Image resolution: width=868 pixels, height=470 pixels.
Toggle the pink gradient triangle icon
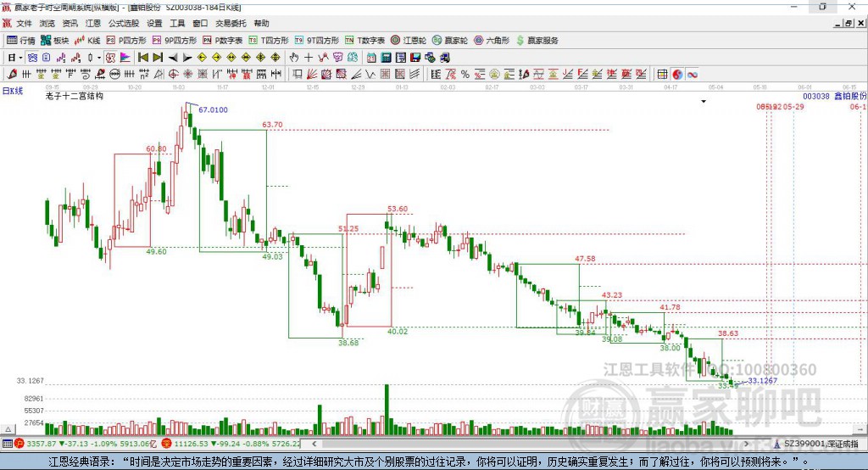pos(125,58)
